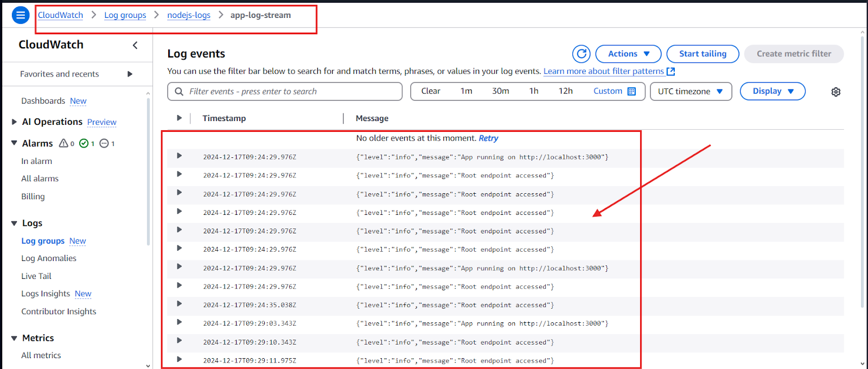Clear the time range filter
The image size is (868, 369).
(x=431, y=91)
